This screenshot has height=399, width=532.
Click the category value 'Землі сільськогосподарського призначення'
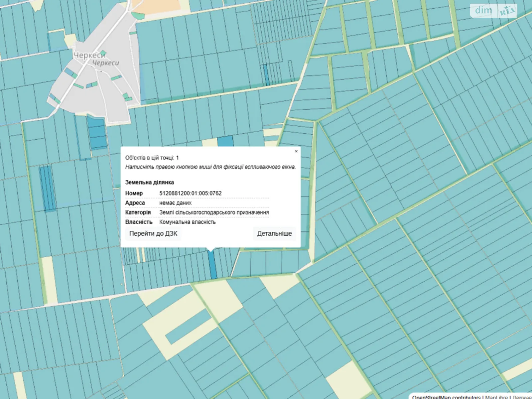click(214, 212)
